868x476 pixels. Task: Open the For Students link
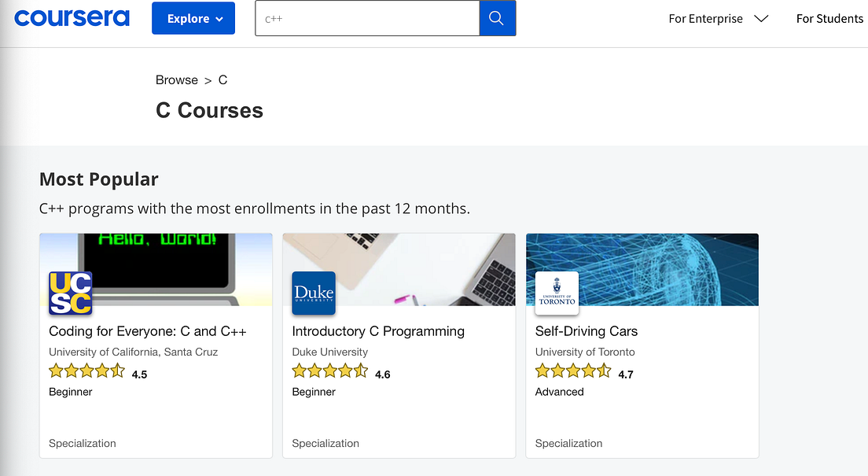pyautogui.click(x=829, y=19)
